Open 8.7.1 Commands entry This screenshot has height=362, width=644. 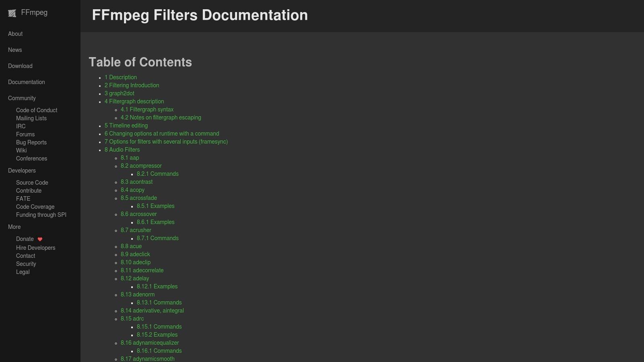pyautogui.click(x=157, y=238)
